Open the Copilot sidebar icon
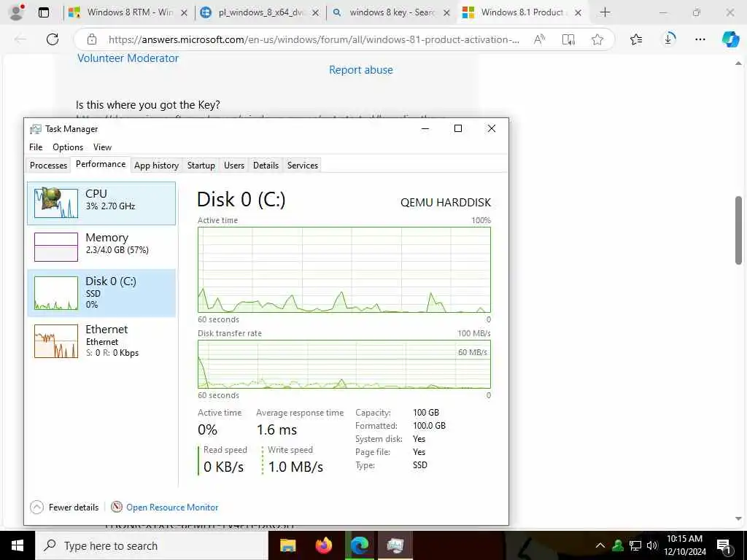747x560 pixels. (729, 39)
